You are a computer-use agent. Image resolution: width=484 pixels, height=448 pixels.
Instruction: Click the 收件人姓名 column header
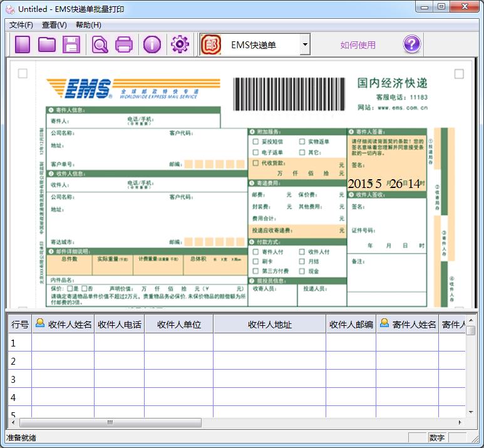point(63,324)
